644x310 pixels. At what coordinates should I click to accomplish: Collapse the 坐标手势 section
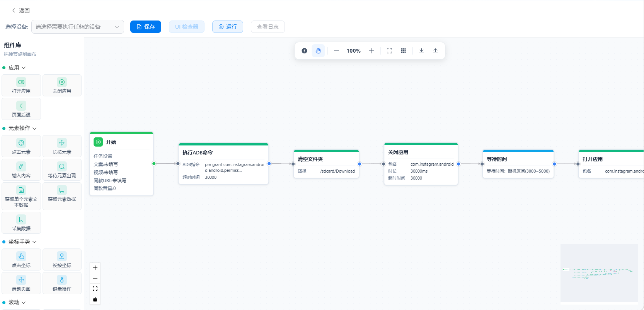pos(22,242)
